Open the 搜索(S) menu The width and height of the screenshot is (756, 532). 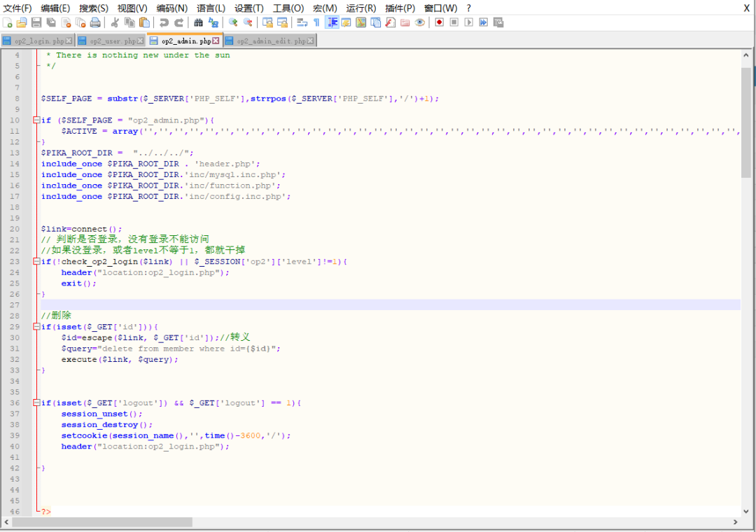click(x=94, y=8)
